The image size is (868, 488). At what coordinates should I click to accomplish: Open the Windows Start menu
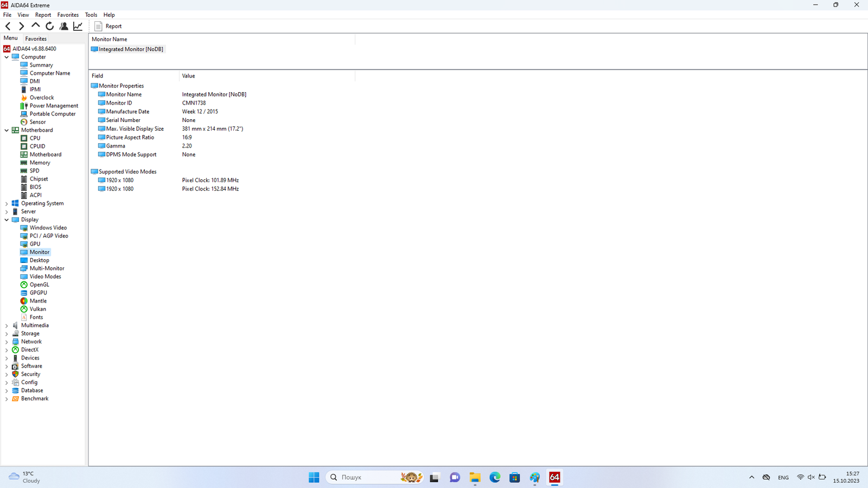coord(314,477)
